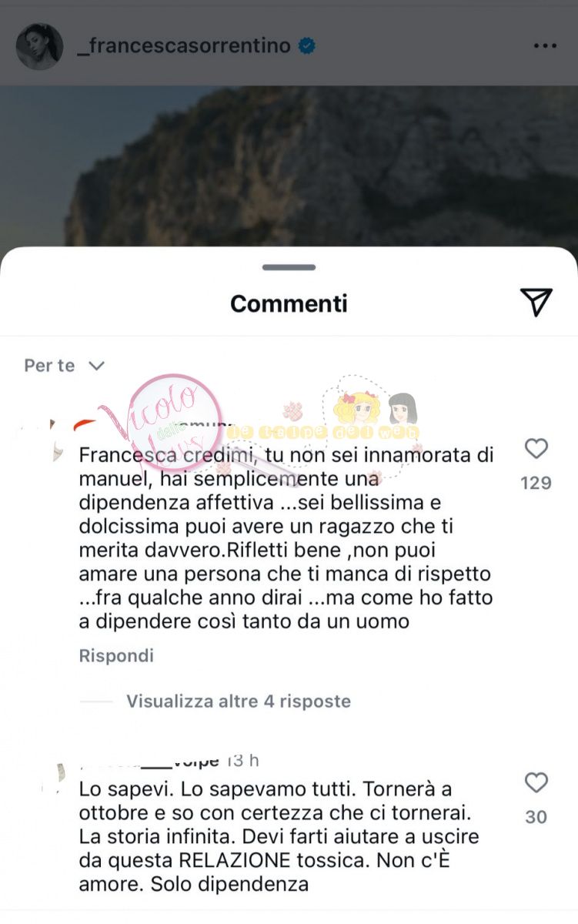Select the comment starting Lo sapevi

[x=279, y=836]
